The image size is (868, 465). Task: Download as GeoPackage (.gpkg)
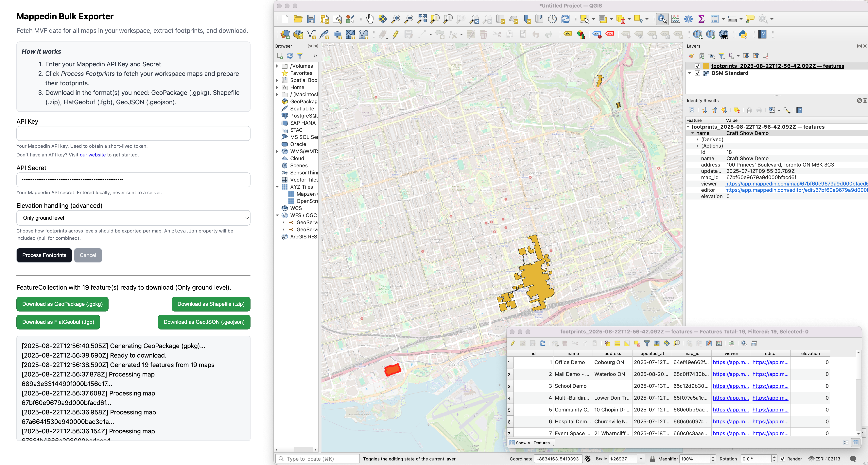pos(62,304)
